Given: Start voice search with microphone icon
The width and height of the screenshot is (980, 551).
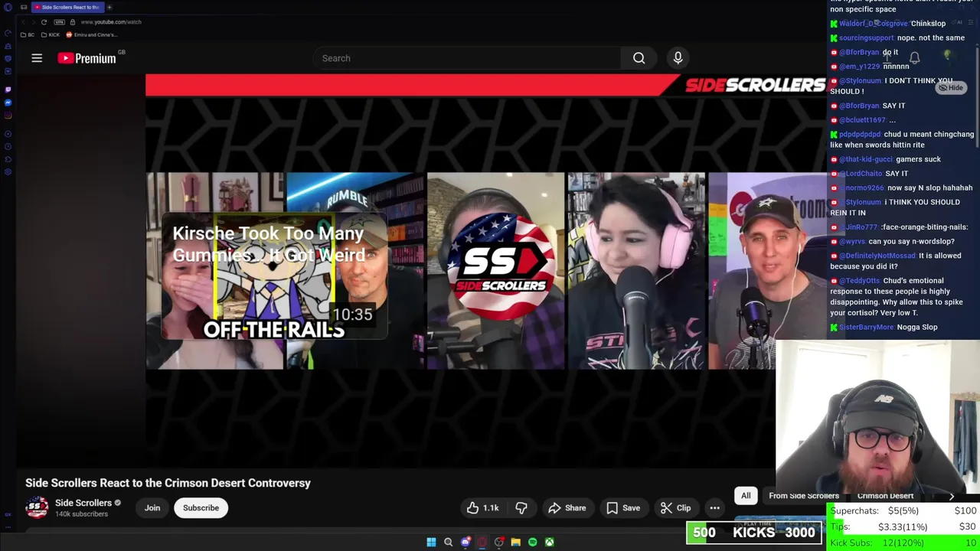Looking at the screenshot, I should [678, 58].
